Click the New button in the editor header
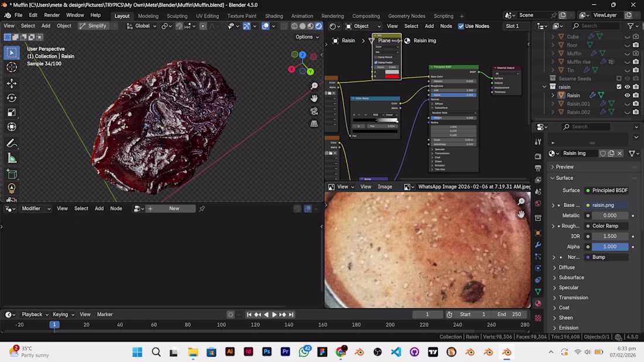 [174, 209]
